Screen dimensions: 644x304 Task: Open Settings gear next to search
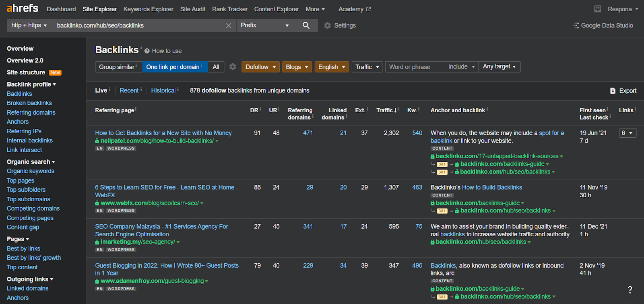click(x=328, y=25)
